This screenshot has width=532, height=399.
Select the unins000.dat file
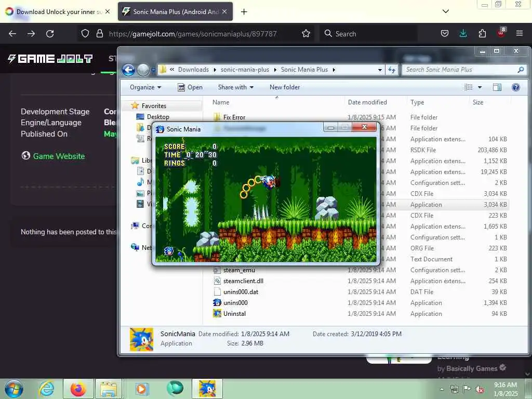(x=241, y=292)
